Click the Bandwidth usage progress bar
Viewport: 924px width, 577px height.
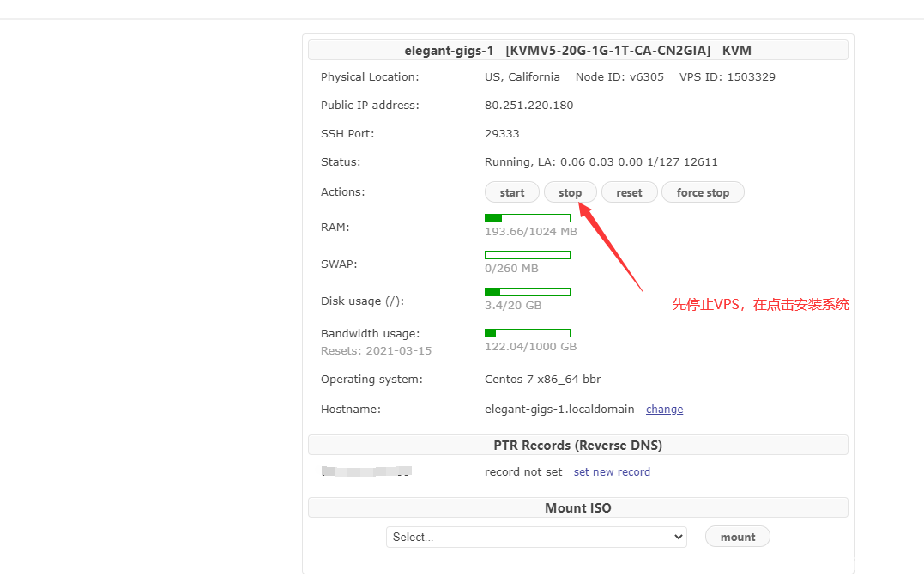tap(528, 333)
